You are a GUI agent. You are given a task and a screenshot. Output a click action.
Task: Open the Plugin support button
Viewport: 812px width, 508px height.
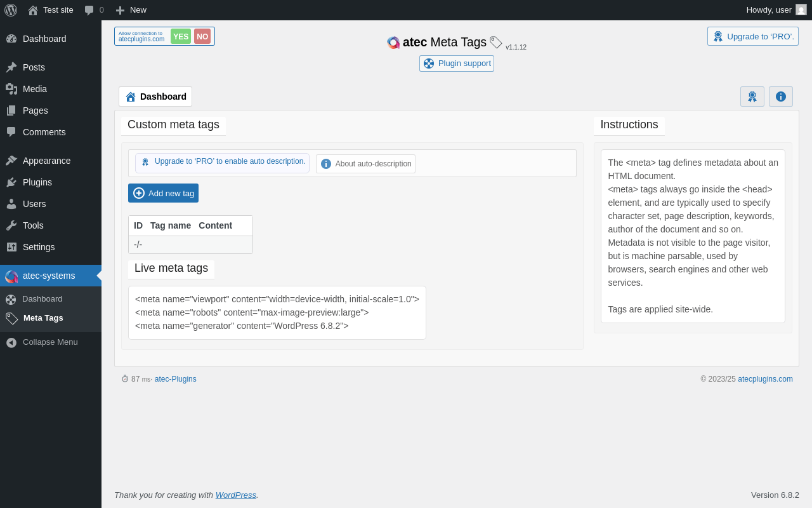click(x=457, y=63)
